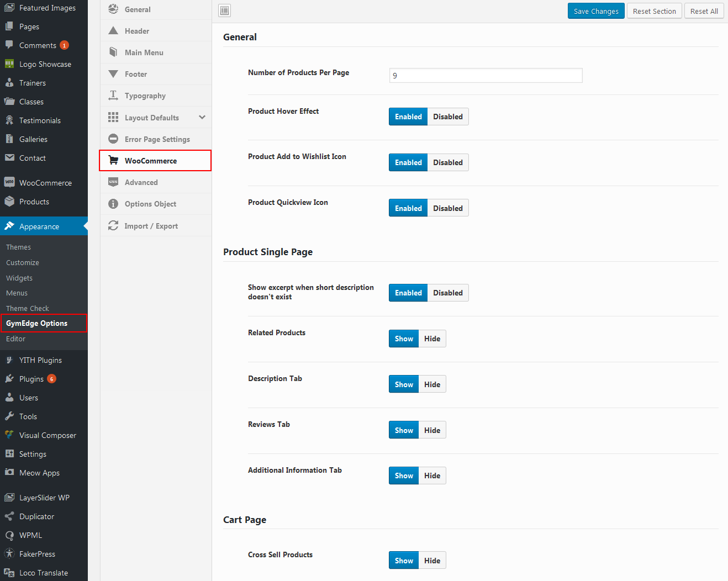The image size is (728, 581).
Task: Click the Logo Showcase icon
Action: click(9, 64)
